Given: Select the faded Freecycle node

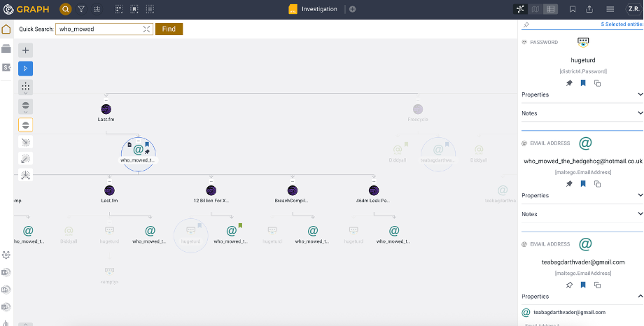Looking at the screenshot, I should click(418, 109).
